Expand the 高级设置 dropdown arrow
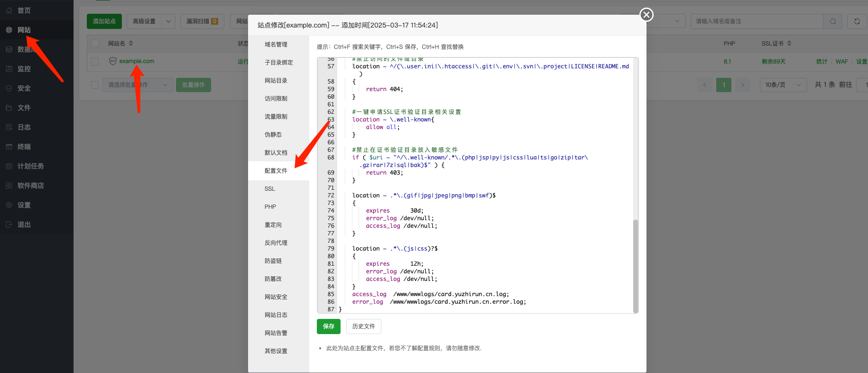Image resolution: width=868 pixels, height=373 pixels. pos(168,21)
